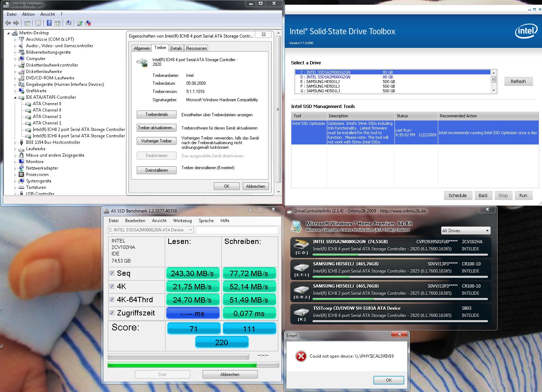
Task: Click TSSTcorp optical drive icon labeled K:
Action: point(301,312)
